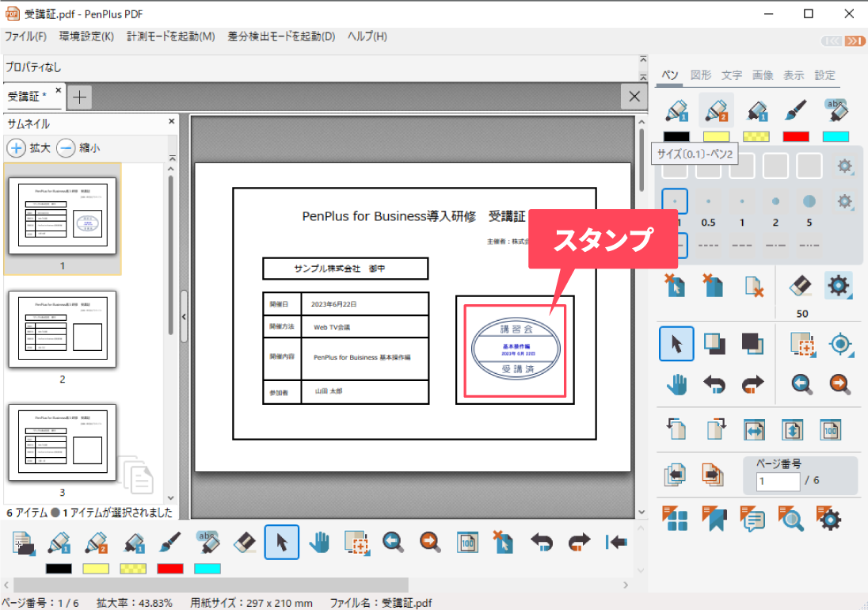This screenshot has height=610, width=868.
Task: Open the comments panel icon
Action: coord(752,519)
